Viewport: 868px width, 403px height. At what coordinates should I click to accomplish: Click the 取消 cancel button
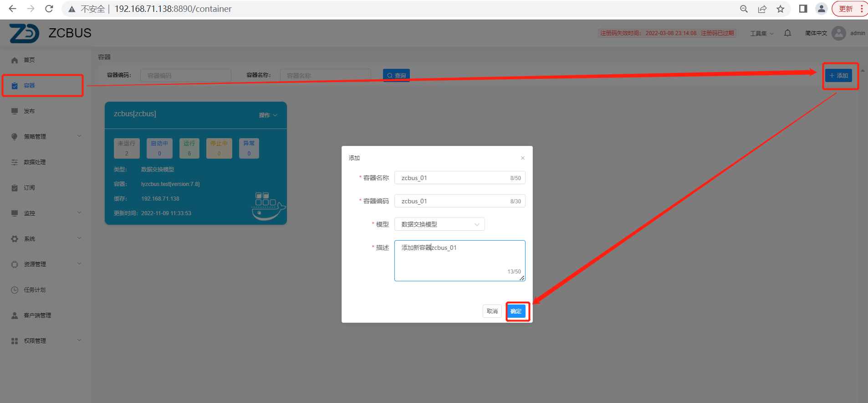(x=492, y=311)
